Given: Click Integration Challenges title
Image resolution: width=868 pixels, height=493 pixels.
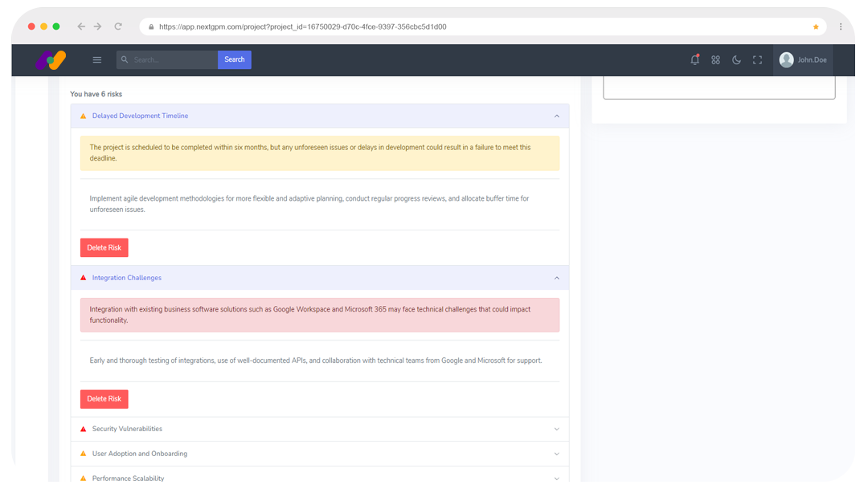Looking at the screenshot, I should (x=127, y=278).
